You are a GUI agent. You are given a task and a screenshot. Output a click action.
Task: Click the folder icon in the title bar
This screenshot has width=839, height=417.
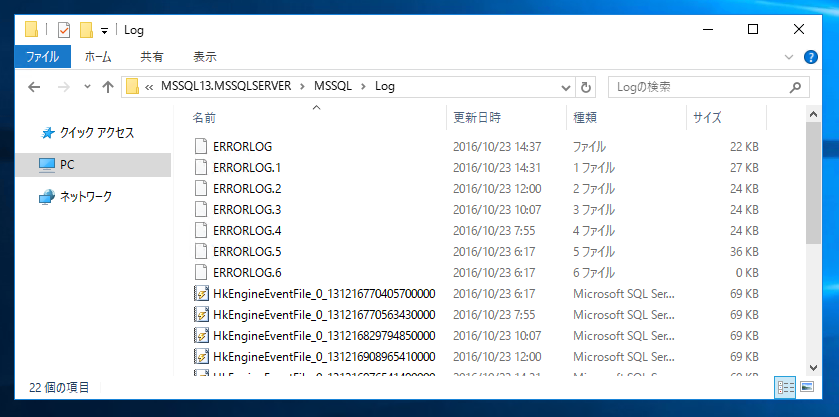pyautogui.click(x=32, y=30)
